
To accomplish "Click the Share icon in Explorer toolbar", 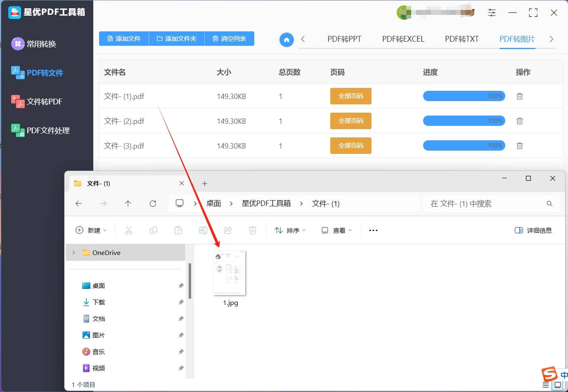I will pyautogui.click(x=228, y=230).
